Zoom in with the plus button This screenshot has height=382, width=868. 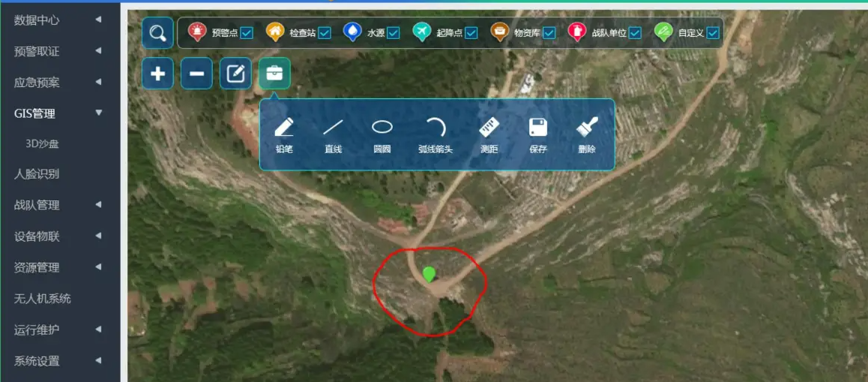point(158,74)
